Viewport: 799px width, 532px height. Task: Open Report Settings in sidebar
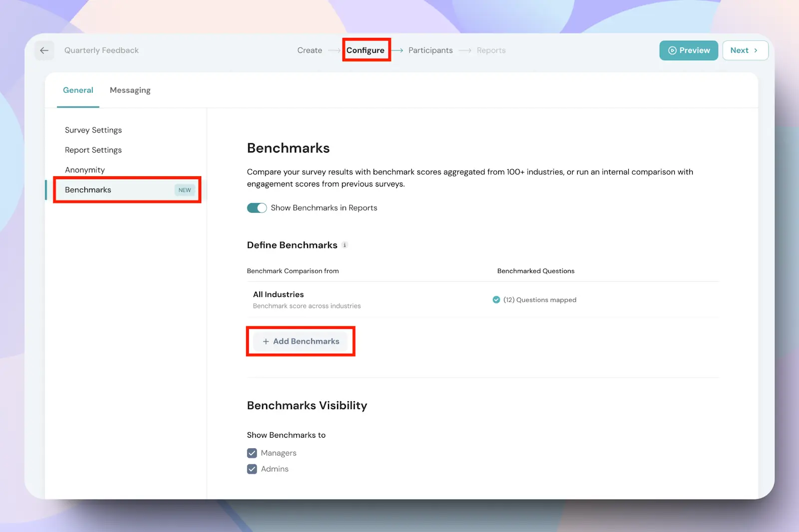pos(93,150)
